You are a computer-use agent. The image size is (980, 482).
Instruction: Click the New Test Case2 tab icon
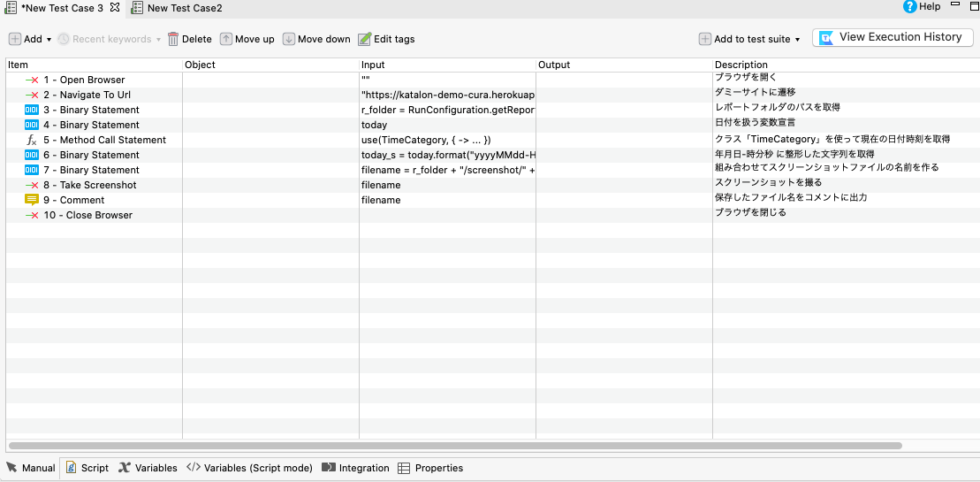136,7
